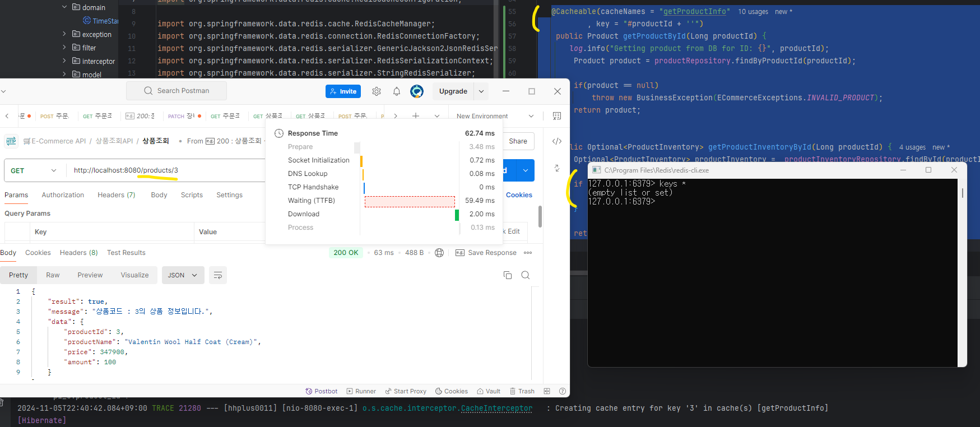Screen dimensions: 980x427
Task: Expand the interceptor folder in IDE tree
Action: click(x=64, y=61)
